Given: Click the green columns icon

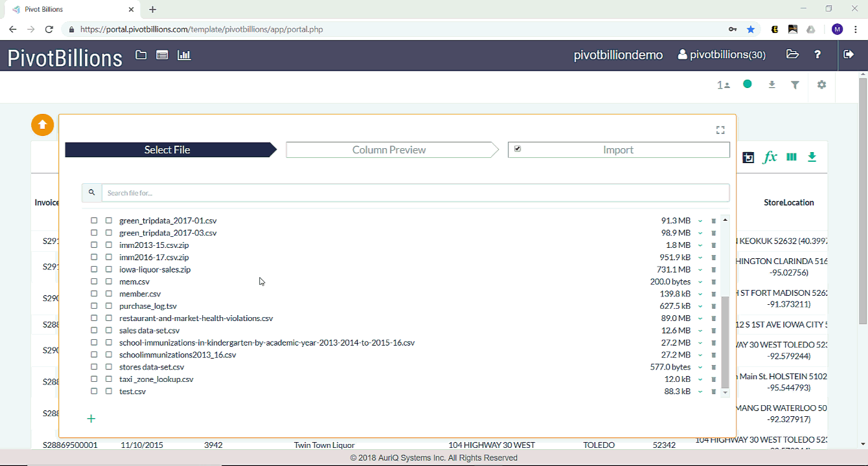Looking at the screenshot, I should click(791, 157).
